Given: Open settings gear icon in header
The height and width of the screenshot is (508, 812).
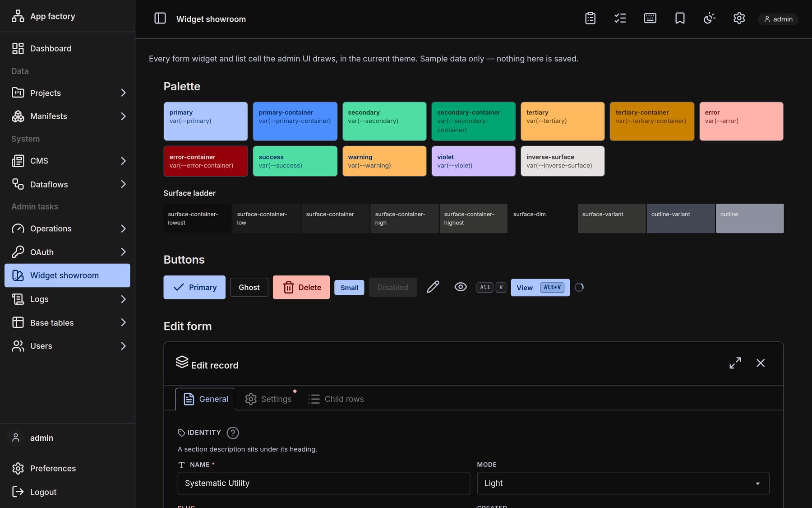Looking at the screenshot, I should 739,19.
